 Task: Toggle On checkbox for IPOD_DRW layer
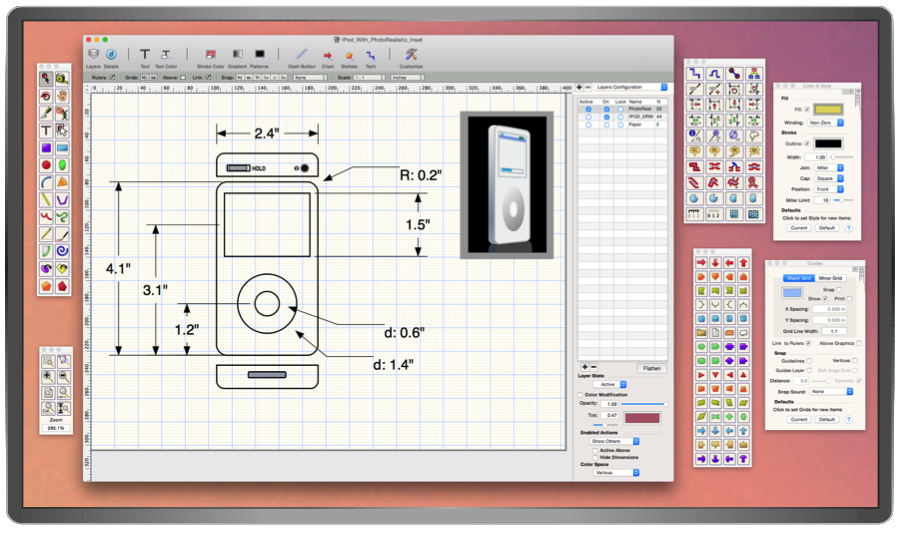pos(607,117)
